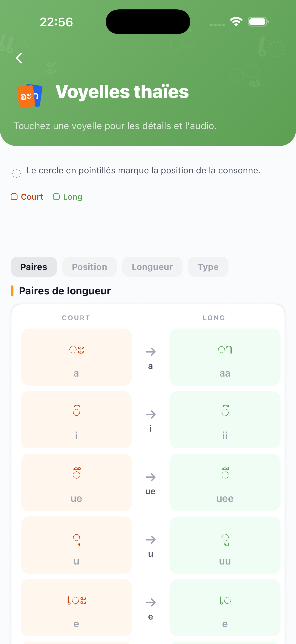Viewport: 296px width, 644px height.
Task: Switch to the Position tab
Action: pos(89,267)
